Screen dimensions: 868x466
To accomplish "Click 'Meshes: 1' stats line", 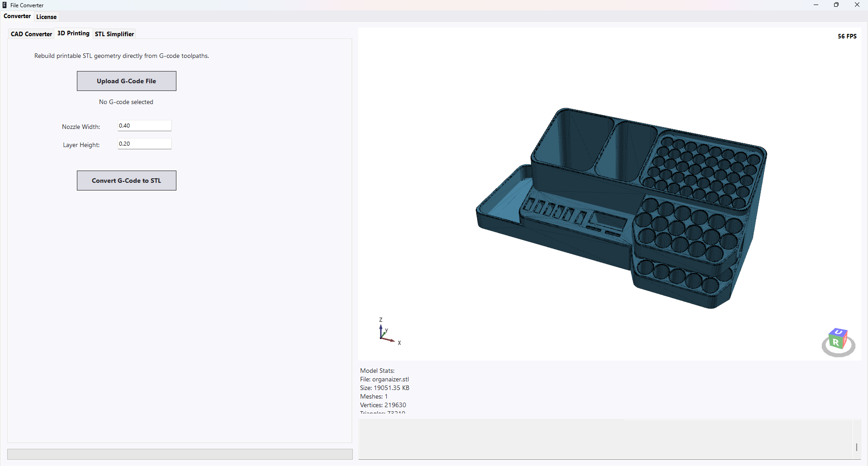I will pos(374,396).
